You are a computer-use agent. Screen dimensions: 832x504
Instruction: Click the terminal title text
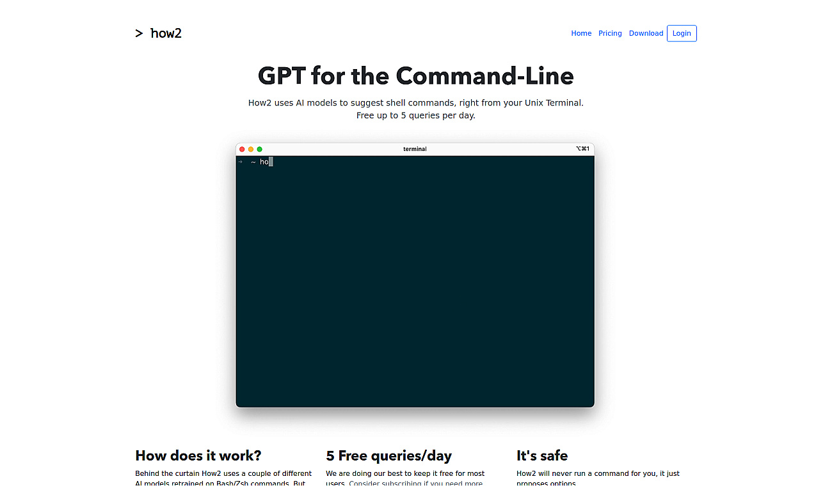tap(415, 149)
